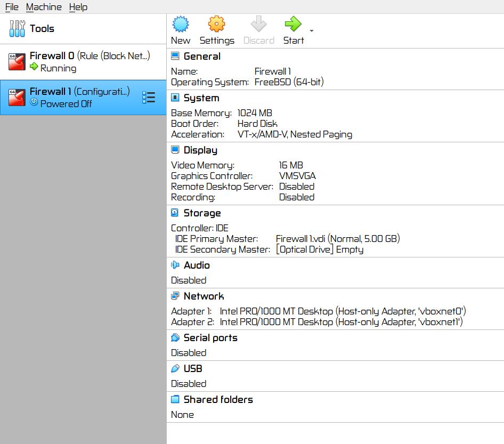
Task: Click the General section header
Action: pos(201,56)
